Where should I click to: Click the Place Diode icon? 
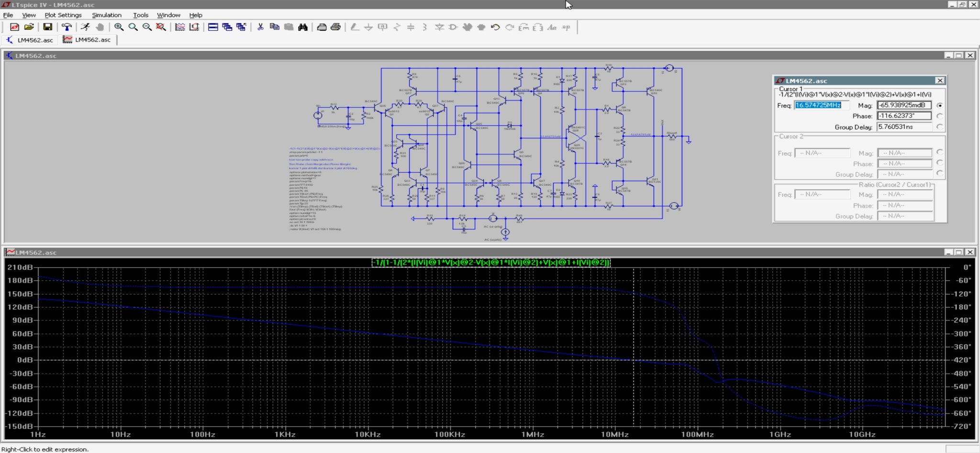(x=439, y=27)
